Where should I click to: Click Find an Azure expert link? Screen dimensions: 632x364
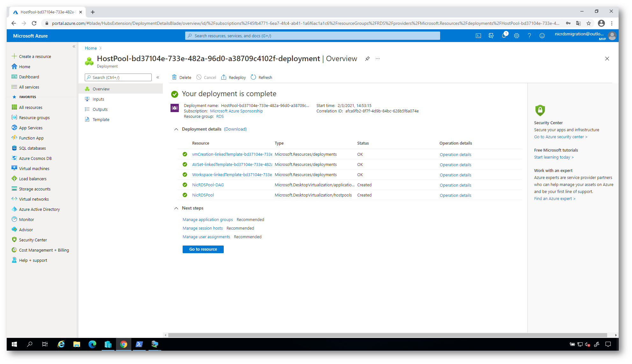[x=555, y=199]
